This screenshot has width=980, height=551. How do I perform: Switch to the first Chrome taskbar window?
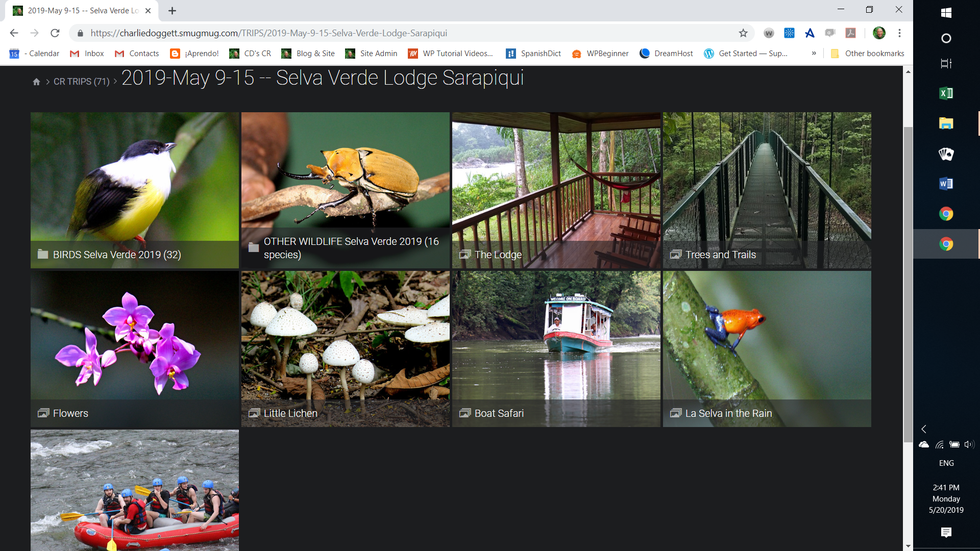[x=946, y=214]
